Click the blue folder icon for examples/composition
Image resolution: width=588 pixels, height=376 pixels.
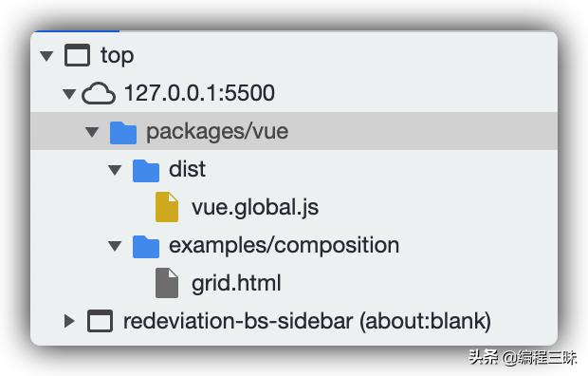(146, 247)
